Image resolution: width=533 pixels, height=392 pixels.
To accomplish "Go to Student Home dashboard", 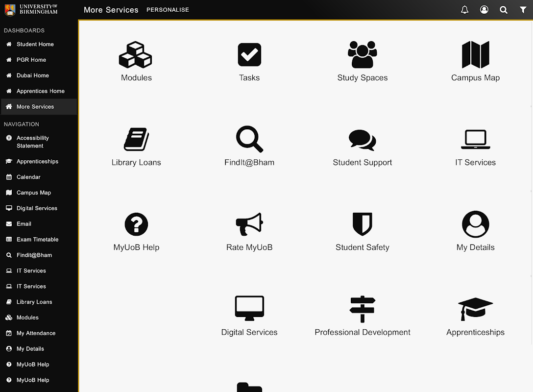I will pos(35,44).
